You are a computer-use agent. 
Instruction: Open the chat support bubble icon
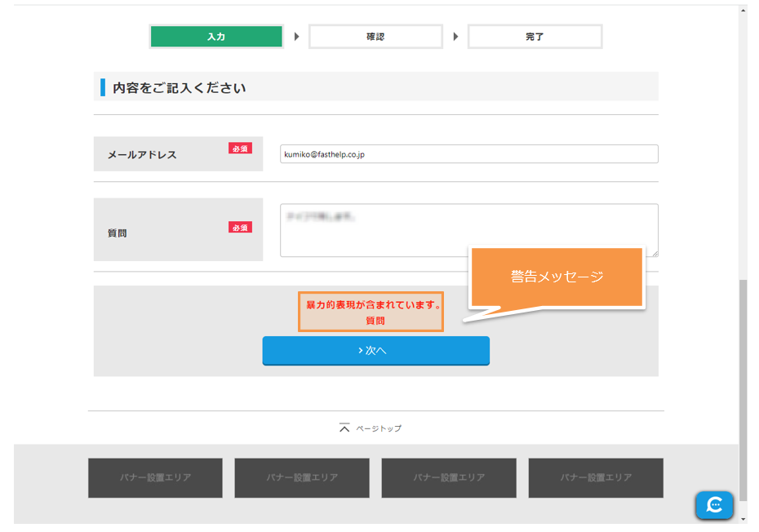pos(714,505)
